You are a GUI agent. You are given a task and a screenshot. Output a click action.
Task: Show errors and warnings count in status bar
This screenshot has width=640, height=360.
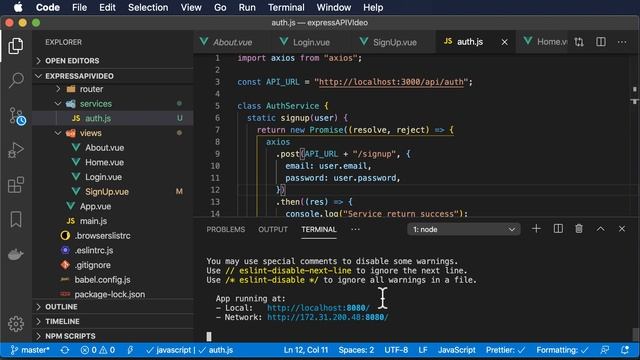[x=98, y=350]
